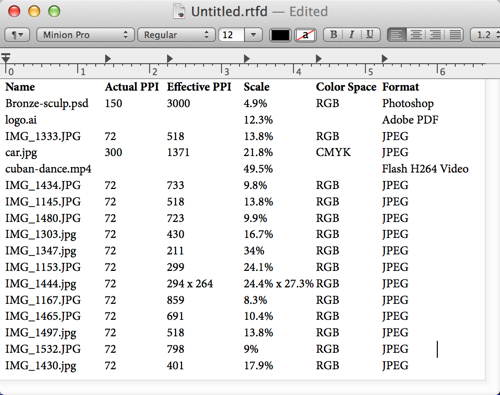Click the document icon beside Untitled.rtfd title

coord(179,11)
